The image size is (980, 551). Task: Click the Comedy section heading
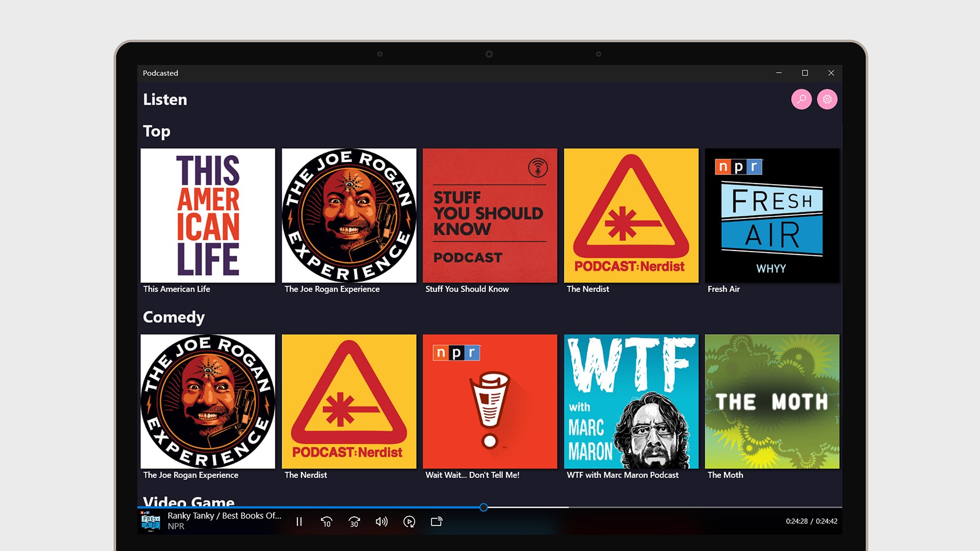click(x=174, y=317)
